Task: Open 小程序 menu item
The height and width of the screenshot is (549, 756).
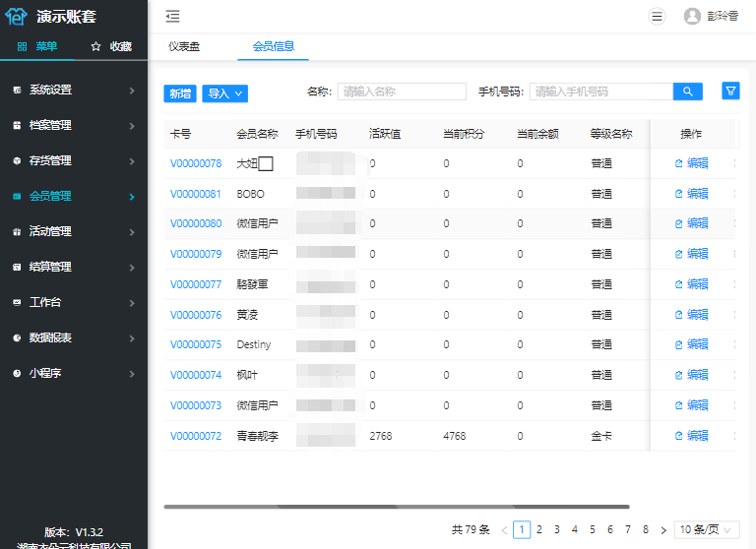Action: click(x=74, y=373)
